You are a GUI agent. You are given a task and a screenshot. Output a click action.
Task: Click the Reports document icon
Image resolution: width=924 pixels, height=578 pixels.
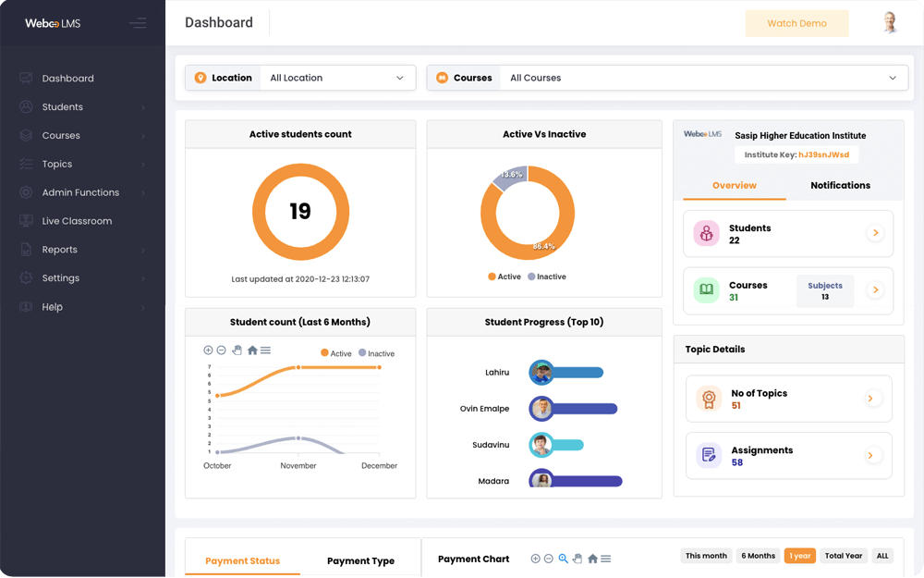(x=26, y=250)
